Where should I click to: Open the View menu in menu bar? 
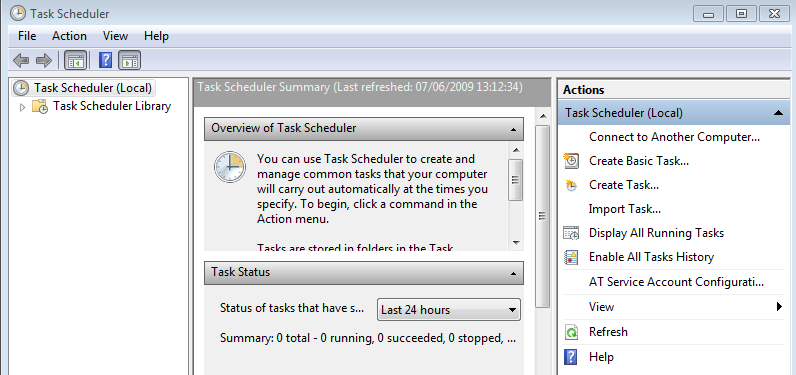(x=115, y=36)
